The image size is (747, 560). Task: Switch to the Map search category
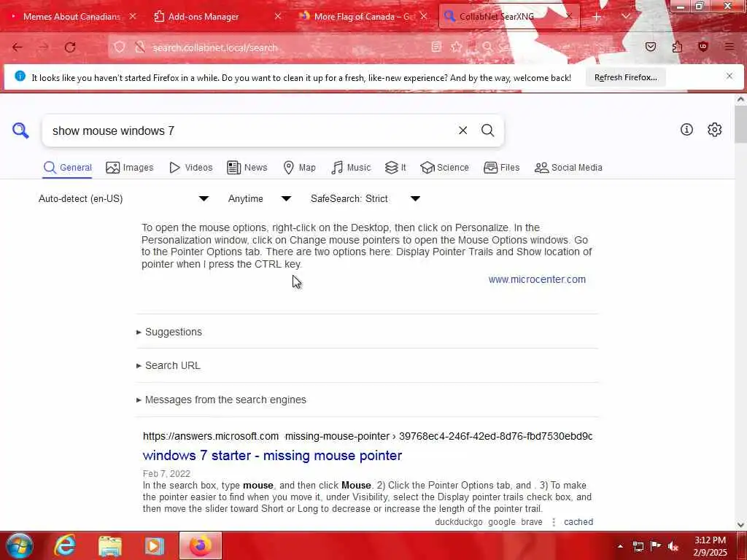(x=299, y=168)
